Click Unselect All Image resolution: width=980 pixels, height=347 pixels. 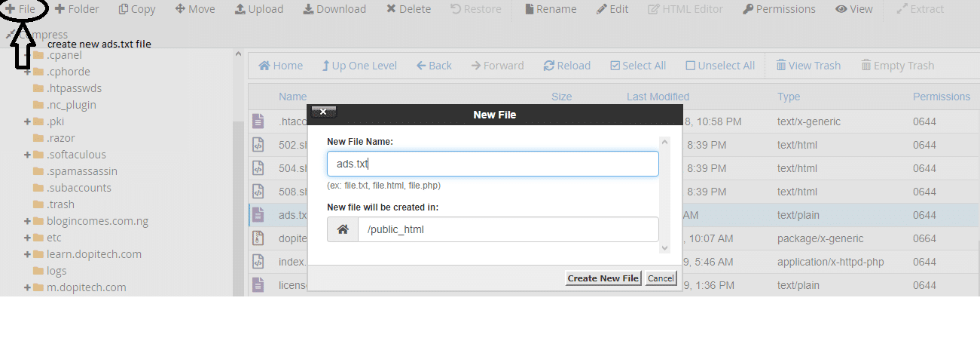(x=720, y=66)
